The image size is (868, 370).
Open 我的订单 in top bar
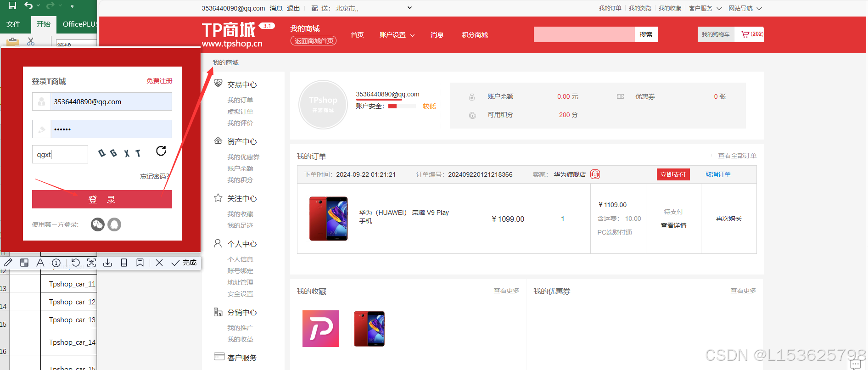pos(610,8)
